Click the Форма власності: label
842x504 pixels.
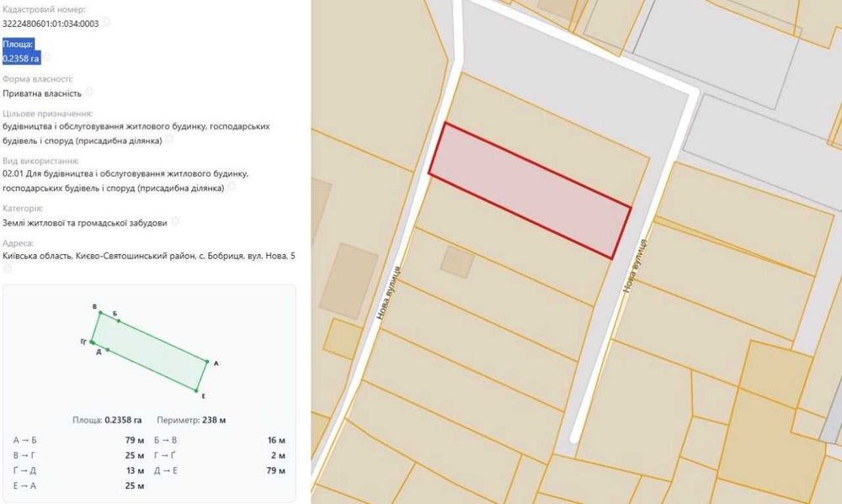click(x=38, y=79)
